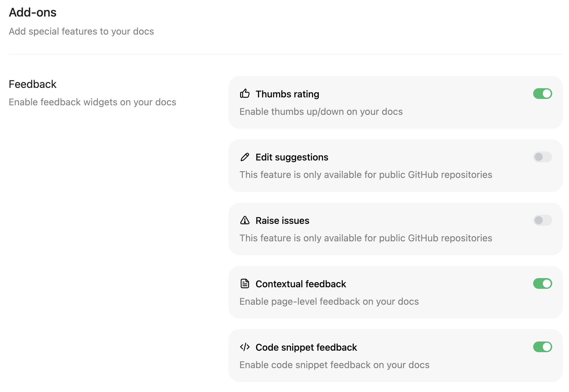The height and width of the screenshot is (392, 569).
Task: Select the Feedback section label
Action: [32, 84]
